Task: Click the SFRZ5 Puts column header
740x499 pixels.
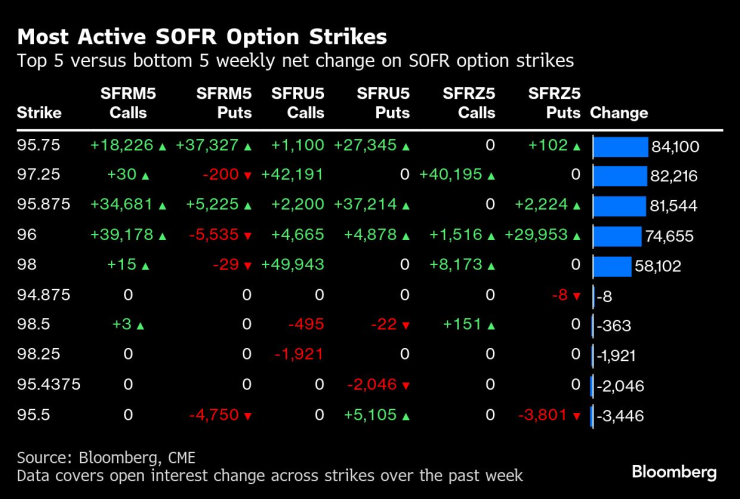Action: [553, 103]
